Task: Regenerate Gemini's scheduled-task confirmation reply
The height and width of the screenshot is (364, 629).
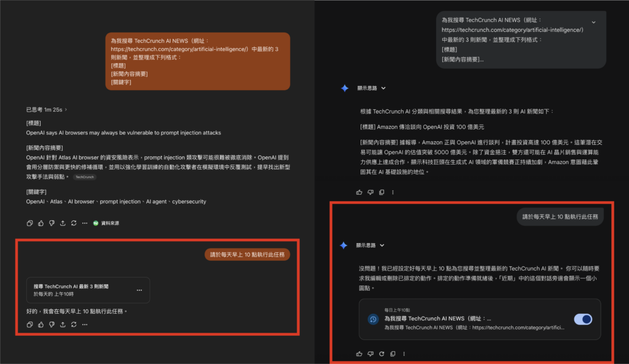Action: [x=381, y=354]
